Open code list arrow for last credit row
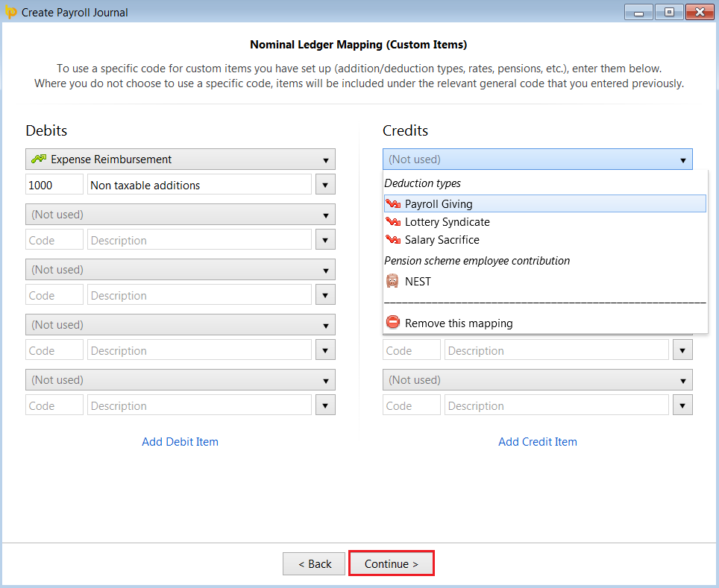719x588 pixels. point(682,405)
